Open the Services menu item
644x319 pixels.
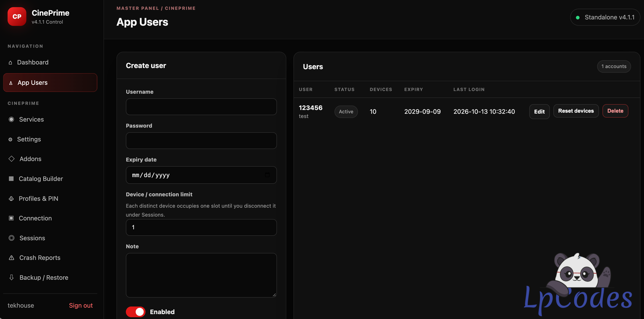click(50, 119)
